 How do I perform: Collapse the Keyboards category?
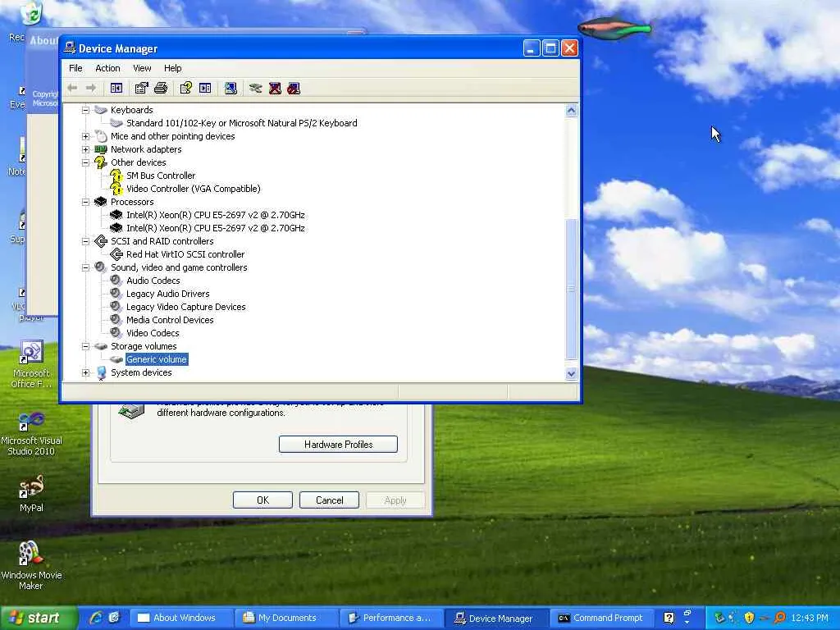(85, 110)
